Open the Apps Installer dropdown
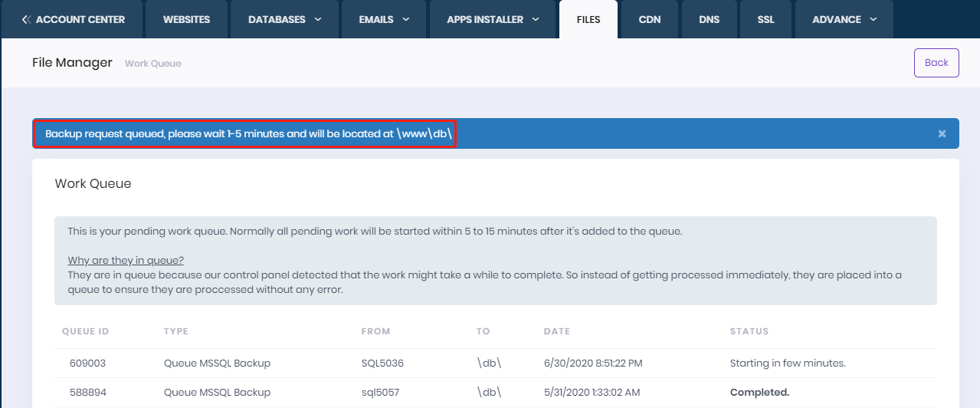Image resolution: width=980 pixels, height=408 pixels. [x=493, y=19]
